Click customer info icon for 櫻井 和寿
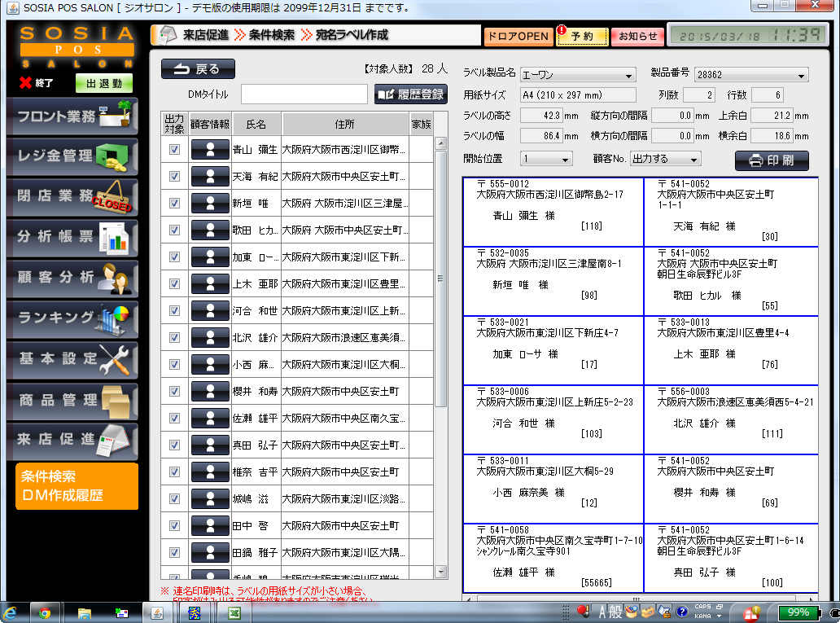Image resolution: width=840 pixels, height=623 pixels. click(210, 392)
